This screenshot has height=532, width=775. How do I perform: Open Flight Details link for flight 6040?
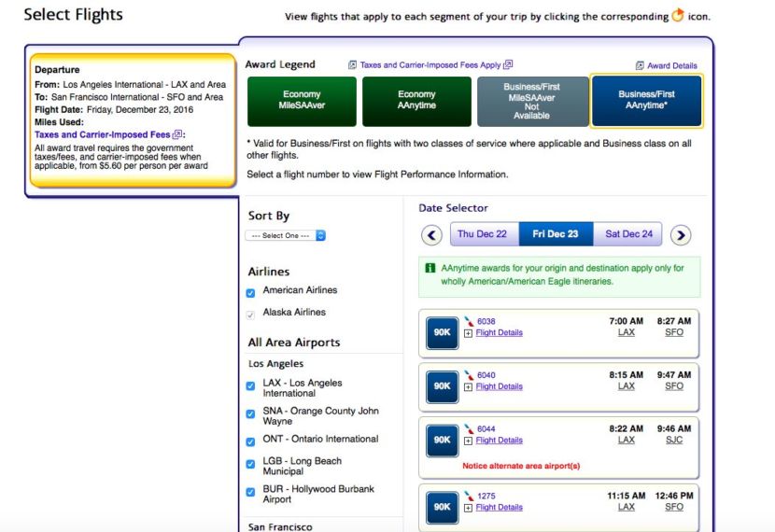[500, 386]
